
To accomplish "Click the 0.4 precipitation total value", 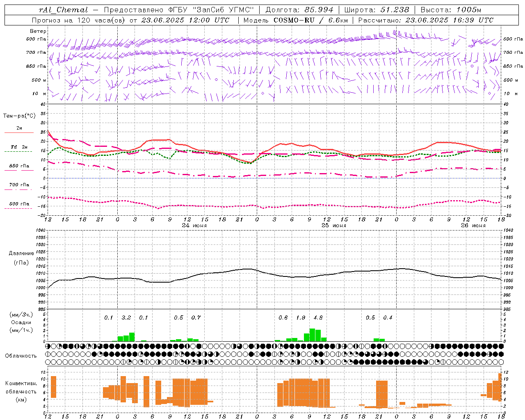I will [388, 318].
